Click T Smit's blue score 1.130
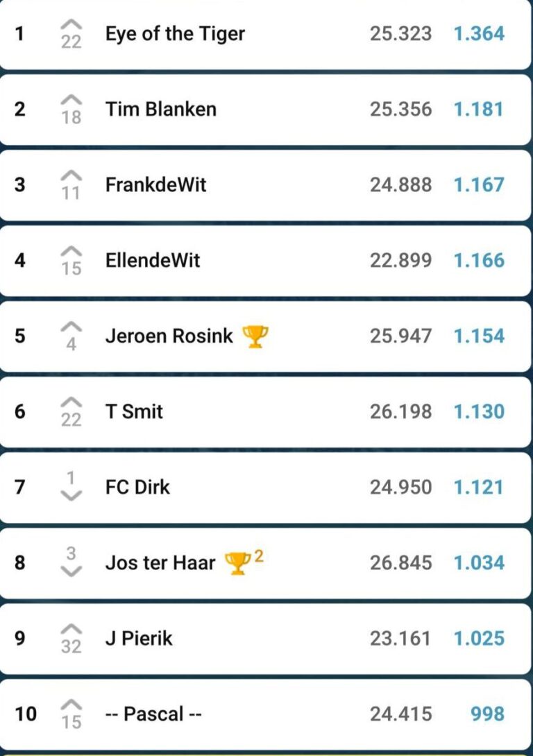This screenshot has width=533, height=756. [479, 411]
